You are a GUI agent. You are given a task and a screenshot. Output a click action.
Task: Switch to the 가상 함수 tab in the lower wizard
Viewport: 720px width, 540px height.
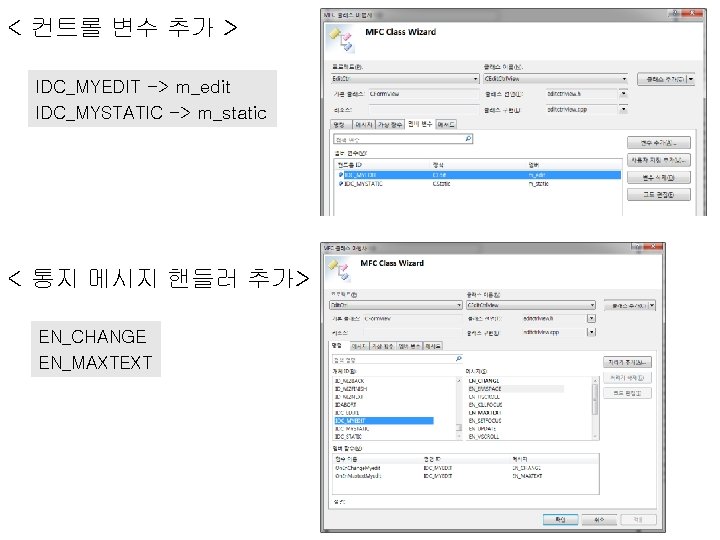[382, 346]
